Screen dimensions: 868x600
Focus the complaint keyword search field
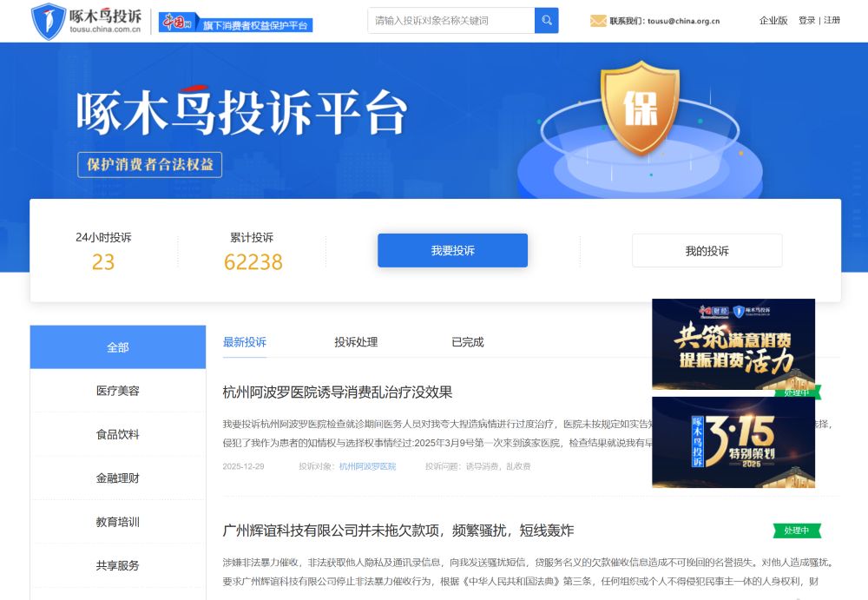coord(450,20)
